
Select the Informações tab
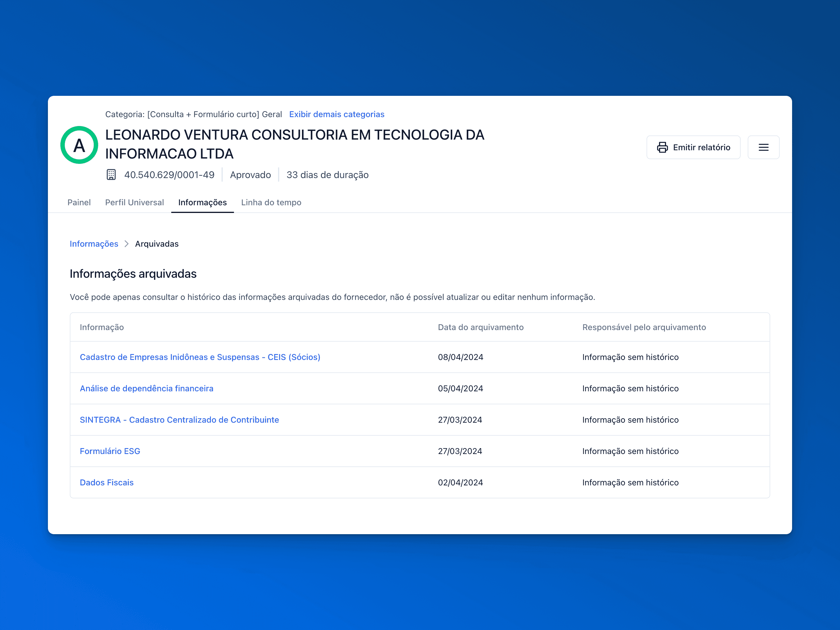pos(202,202)
